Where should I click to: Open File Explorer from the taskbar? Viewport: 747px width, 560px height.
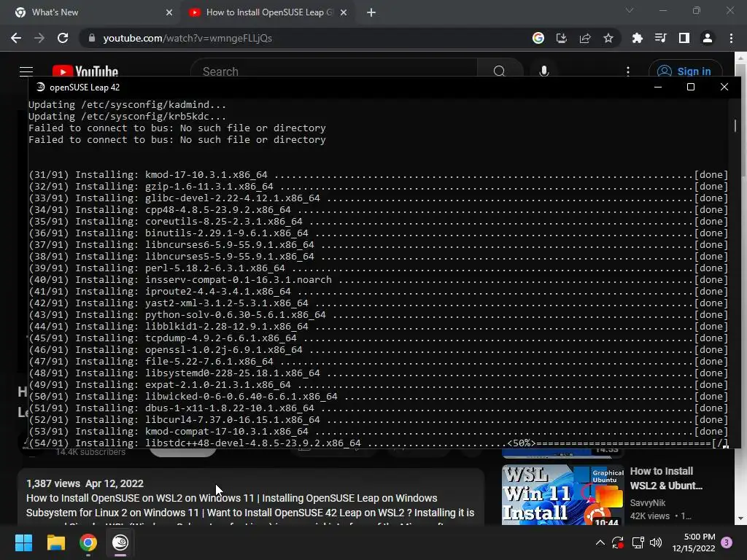(x=55, y=542)
